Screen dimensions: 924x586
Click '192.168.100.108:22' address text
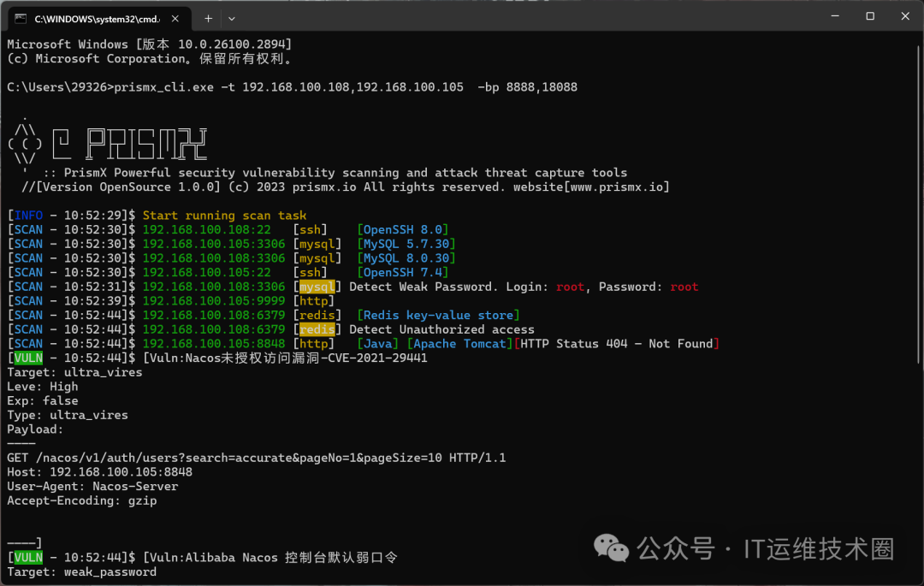[x=207, y=229]
